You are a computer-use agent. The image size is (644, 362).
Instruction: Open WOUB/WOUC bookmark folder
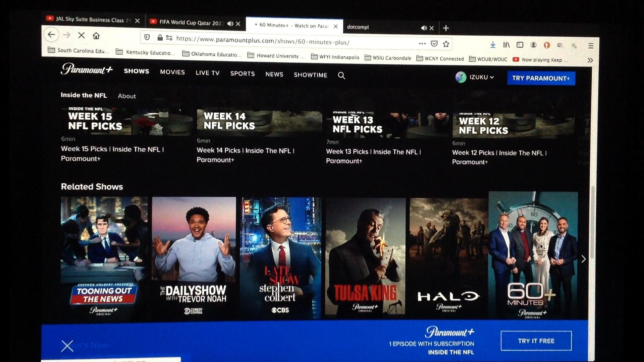coord(488,59)
